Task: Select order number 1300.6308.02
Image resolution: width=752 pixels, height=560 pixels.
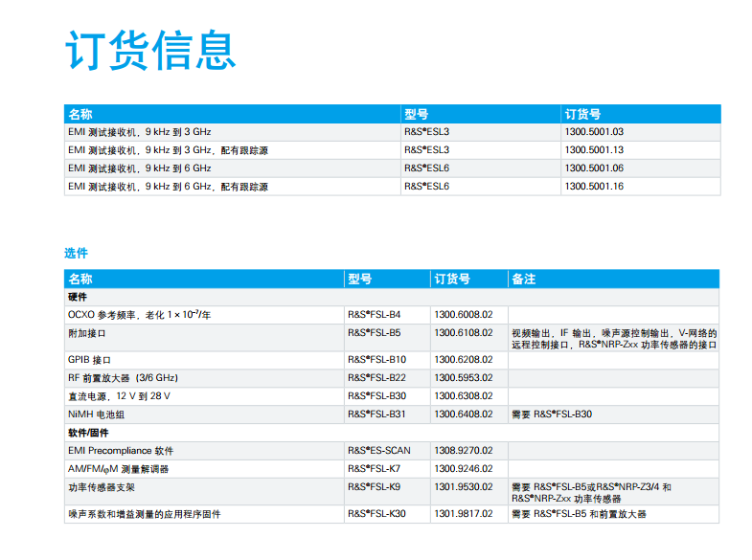Action: point(464,396)
